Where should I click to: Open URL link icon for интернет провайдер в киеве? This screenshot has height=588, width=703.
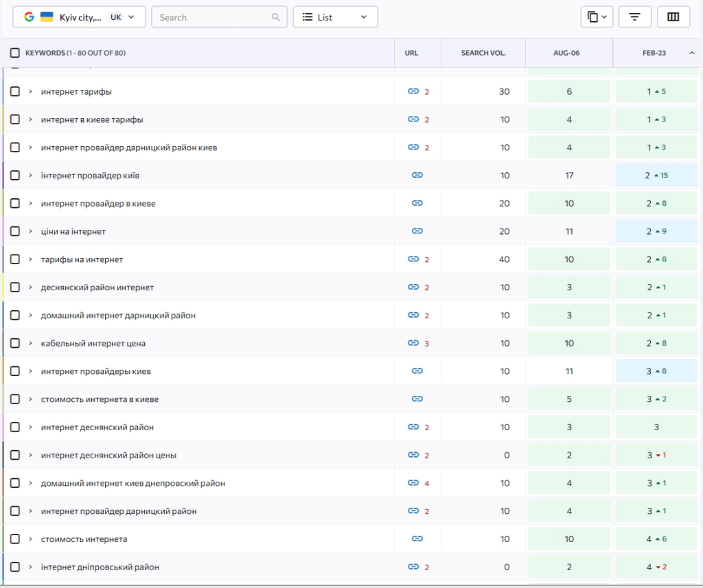click(417, 203)
